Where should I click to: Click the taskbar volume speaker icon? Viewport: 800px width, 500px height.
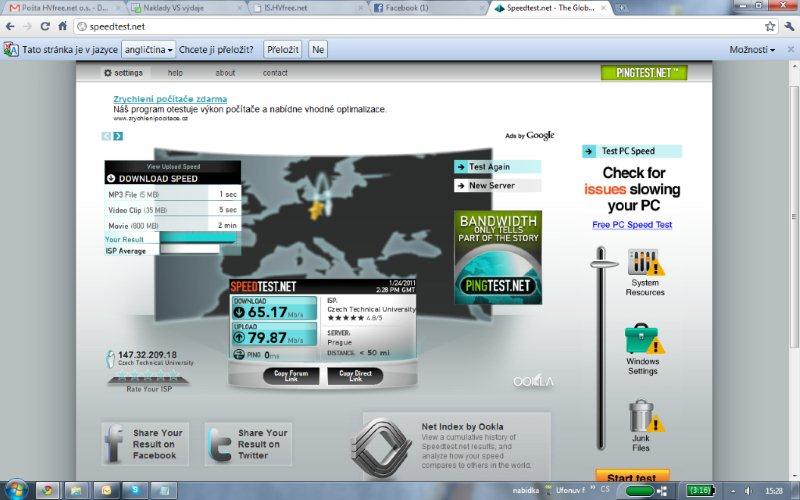(748, 491)
